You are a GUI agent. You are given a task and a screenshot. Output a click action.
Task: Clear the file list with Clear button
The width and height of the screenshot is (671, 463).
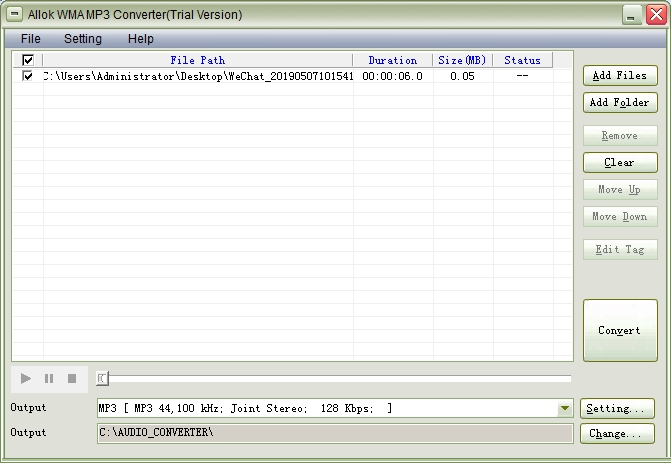(x=620, y=163)
